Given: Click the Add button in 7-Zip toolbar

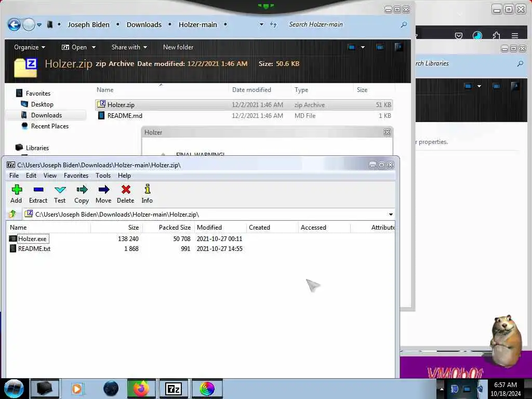Looking at the screenshot, I should [x=16, y=194].
